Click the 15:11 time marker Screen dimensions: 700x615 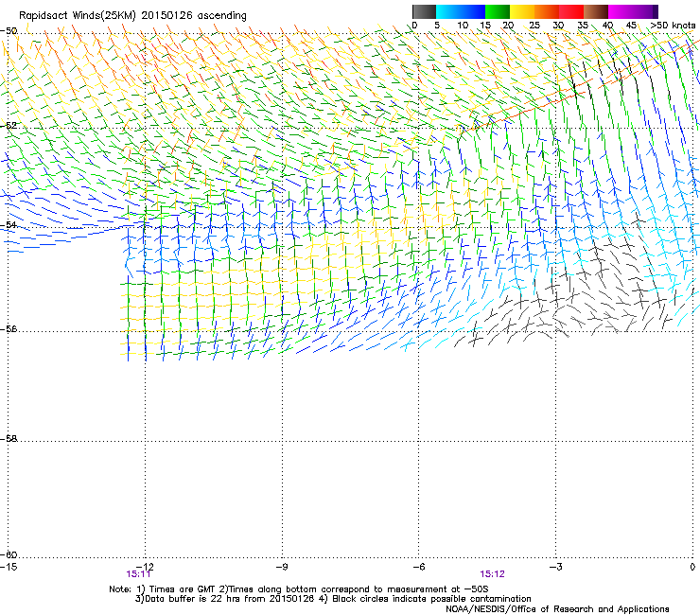coord(138,574)
